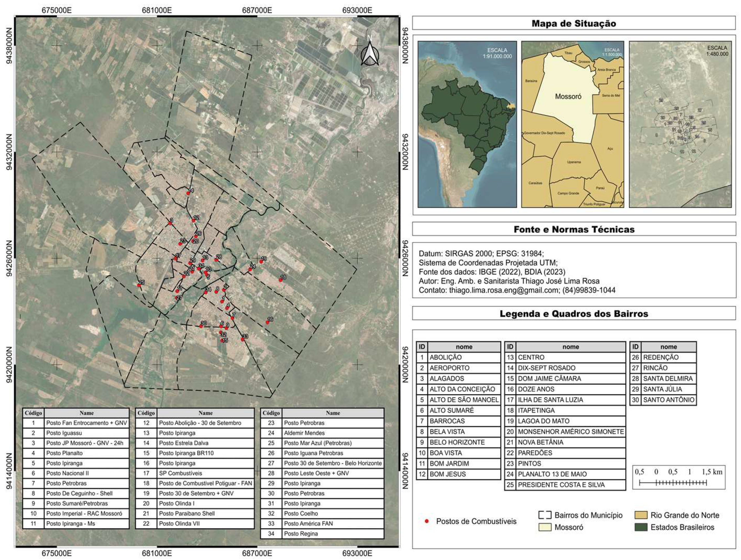Open the South America situation map thumbnail
Screen dimensions: 741x560
click(x=467, y=124)
